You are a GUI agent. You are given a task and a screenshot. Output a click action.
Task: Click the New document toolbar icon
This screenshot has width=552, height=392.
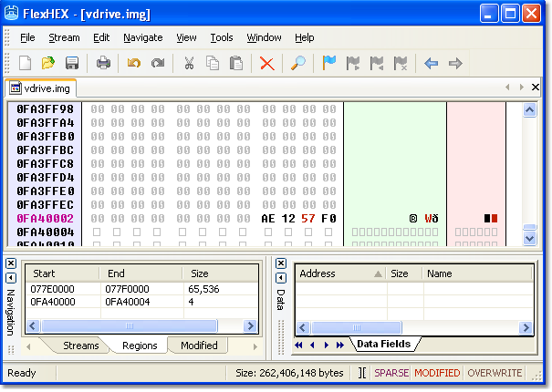25,63
